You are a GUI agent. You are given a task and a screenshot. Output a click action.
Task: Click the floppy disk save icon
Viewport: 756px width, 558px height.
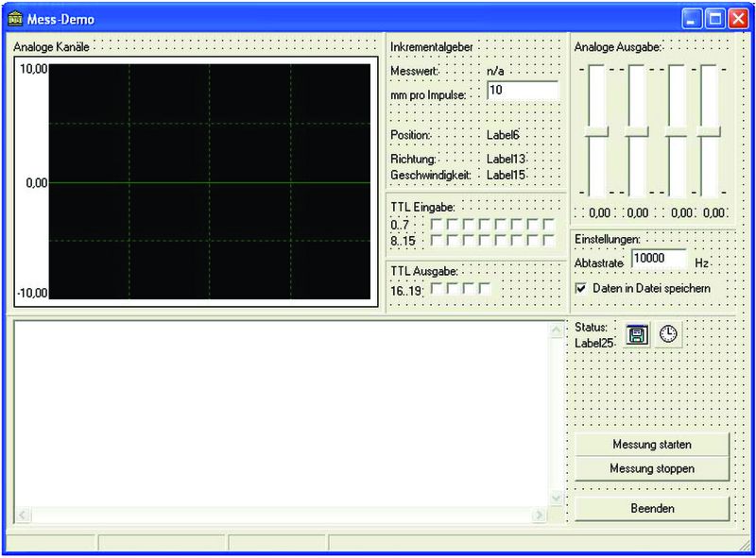(637, 335)
